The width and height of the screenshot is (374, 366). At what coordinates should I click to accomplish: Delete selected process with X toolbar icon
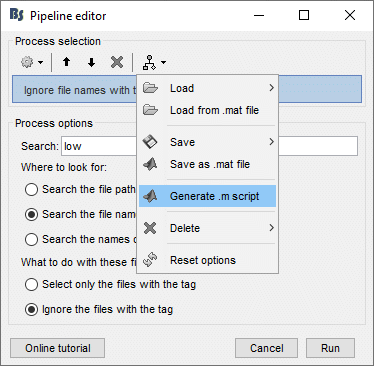[x=117, y=62]
